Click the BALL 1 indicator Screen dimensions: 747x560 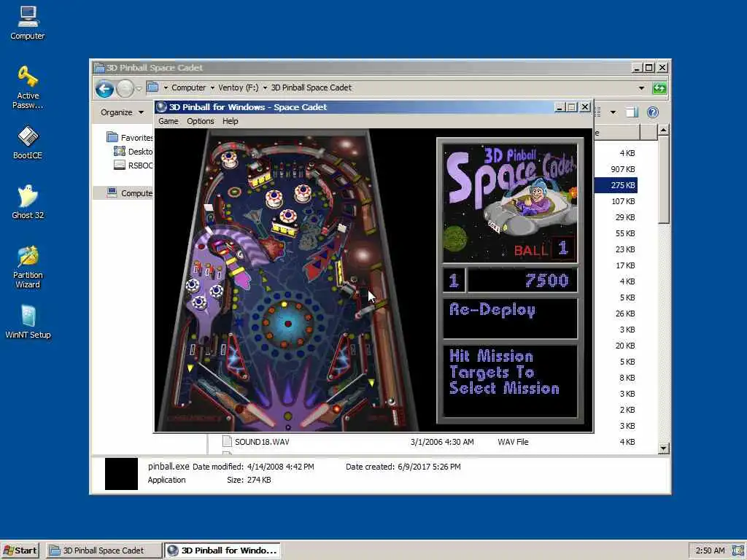click(544, 249)
